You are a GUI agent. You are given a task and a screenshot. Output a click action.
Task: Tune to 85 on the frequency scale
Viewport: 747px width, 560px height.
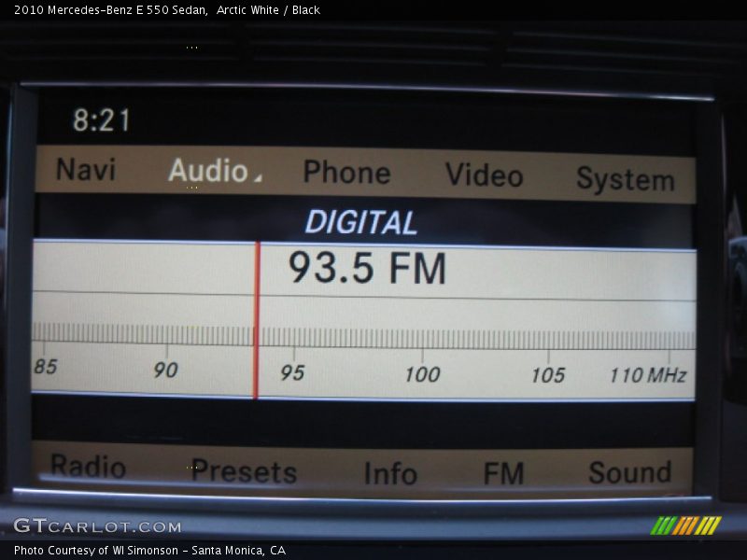pos(46,367)
